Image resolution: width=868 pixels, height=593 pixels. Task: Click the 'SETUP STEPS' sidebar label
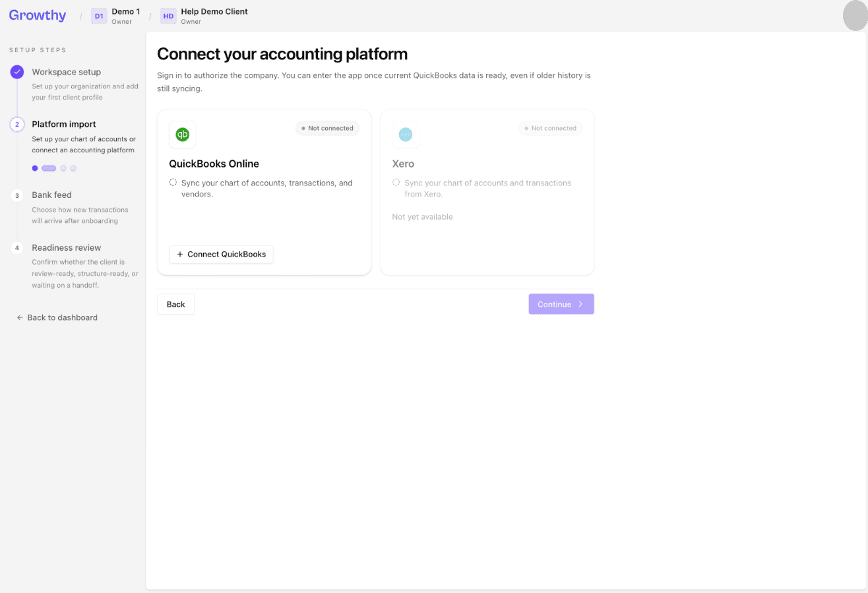[x=38, y=50]
